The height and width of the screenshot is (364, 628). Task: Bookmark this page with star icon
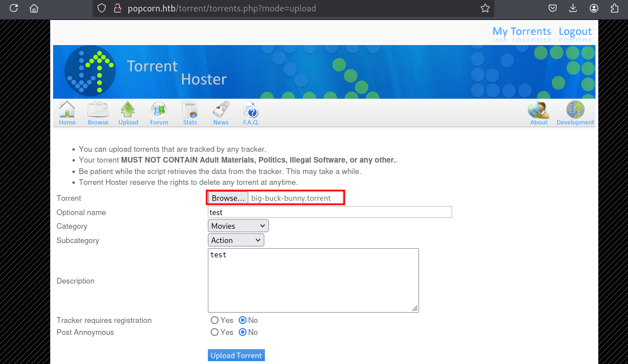pyautogui.click(x=485, y=9)
